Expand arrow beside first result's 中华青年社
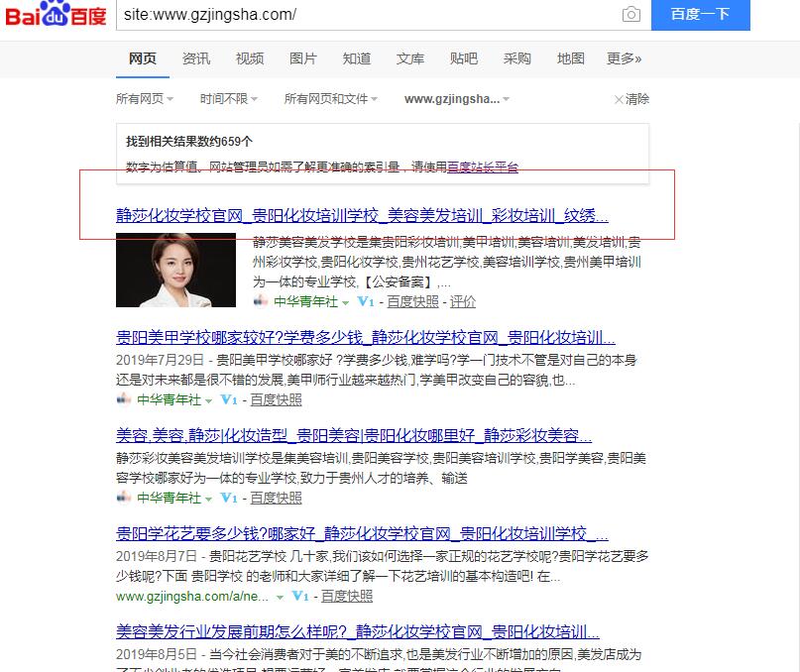Image resolution: width=800 pixels, height=672 pixels. (x=345, y=302)
